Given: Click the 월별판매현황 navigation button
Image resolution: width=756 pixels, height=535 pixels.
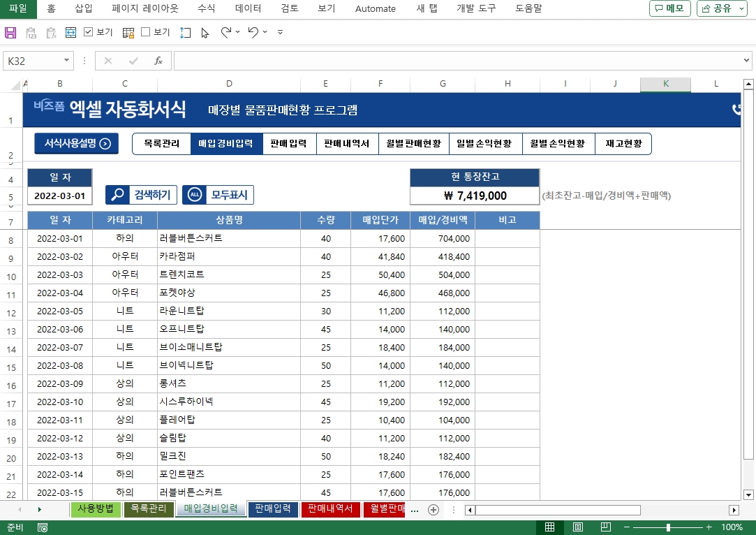Looking at the screenshot, I should click(413, 144).
